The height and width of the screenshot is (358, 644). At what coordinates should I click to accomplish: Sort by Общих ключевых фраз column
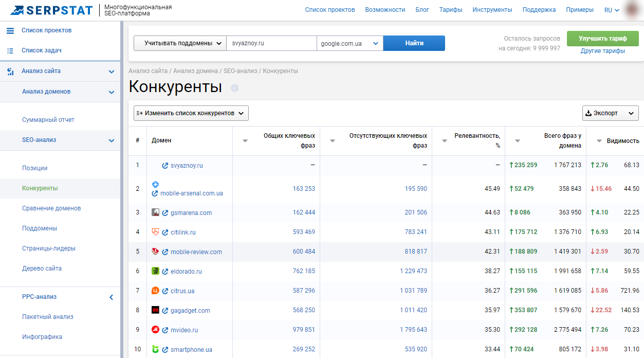click(245, 141)
